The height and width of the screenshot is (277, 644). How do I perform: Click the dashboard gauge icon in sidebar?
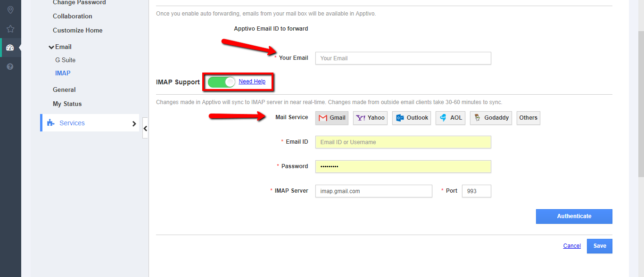pyautogui.click(x=10, y=48)
